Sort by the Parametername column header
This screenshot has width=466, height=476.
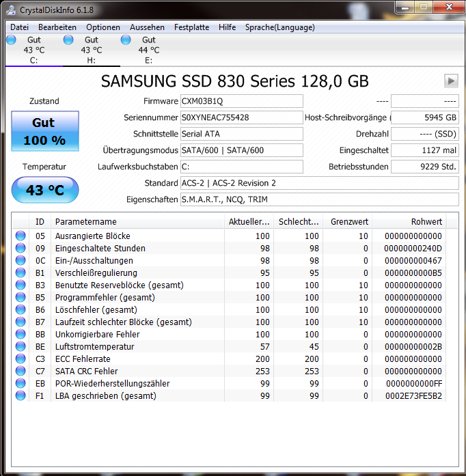coord(137,221)
